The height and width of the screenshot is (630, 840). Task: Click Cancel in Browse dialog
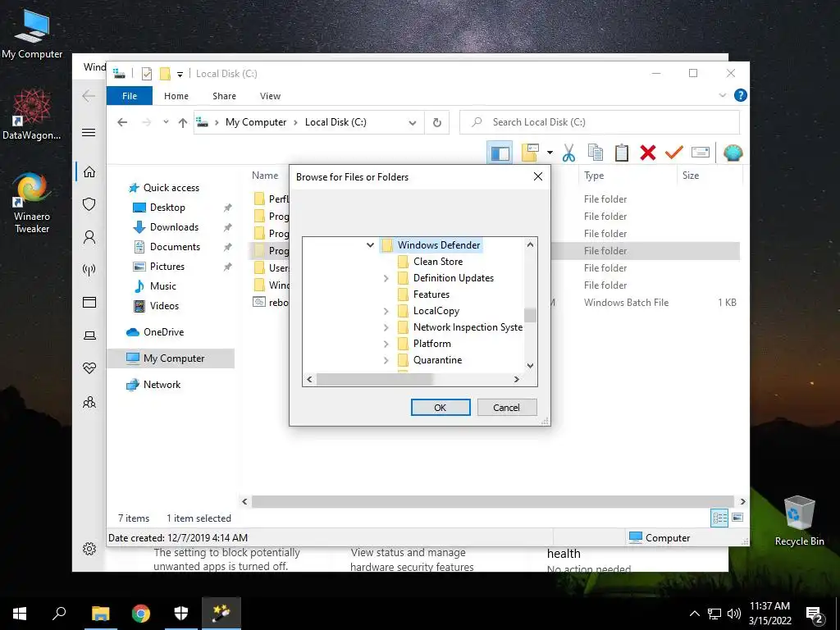[x=507, y=407]
